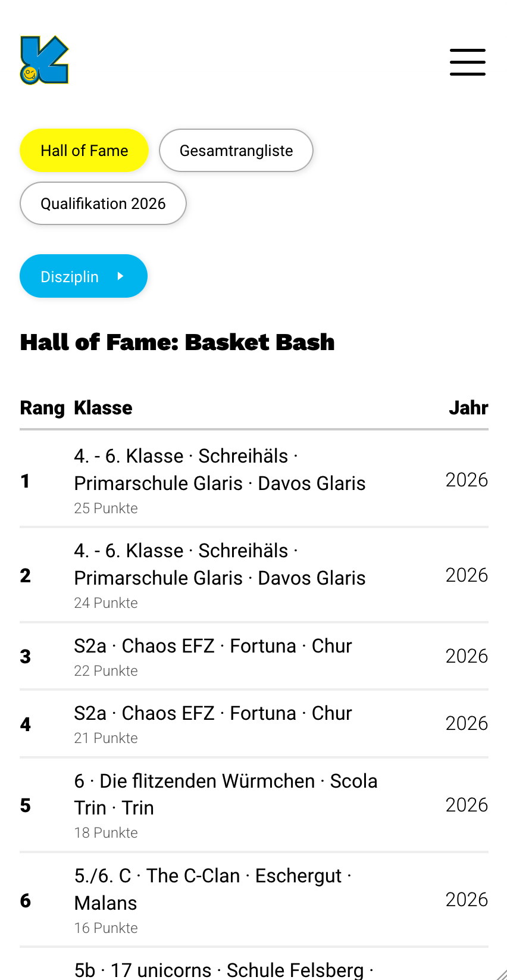Click the blue K logo icon
Image resolution: width=507 pixels, height=980 pixels.
point(45,60)
